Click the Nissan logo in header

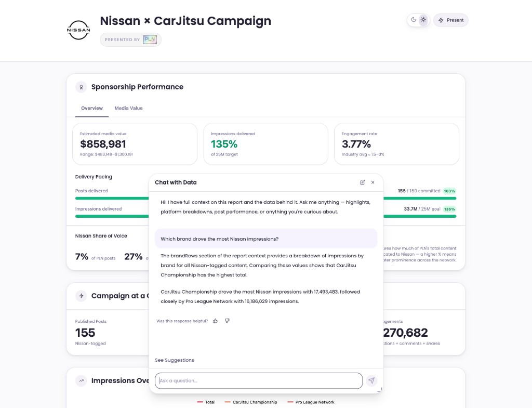point(78,30)
